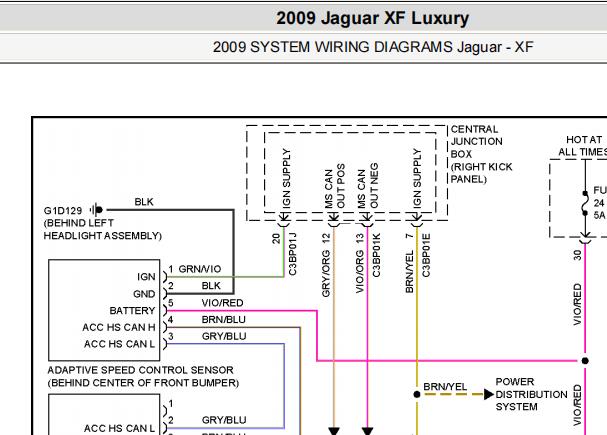Screen dimensions: 607x435
Task: Click the splice dot on the right VIO/RED wire
Action: click(x=585, y=361)
